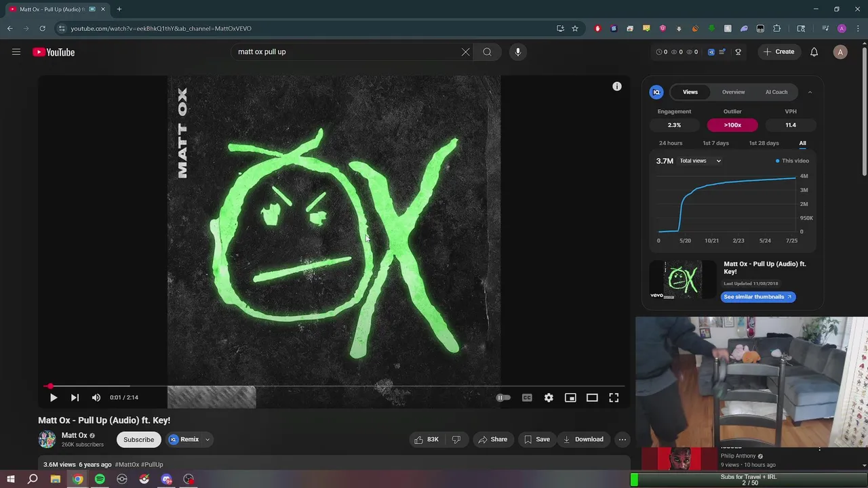Open the vidIQ logo icon in the header bar

click(x=711, y=52)
